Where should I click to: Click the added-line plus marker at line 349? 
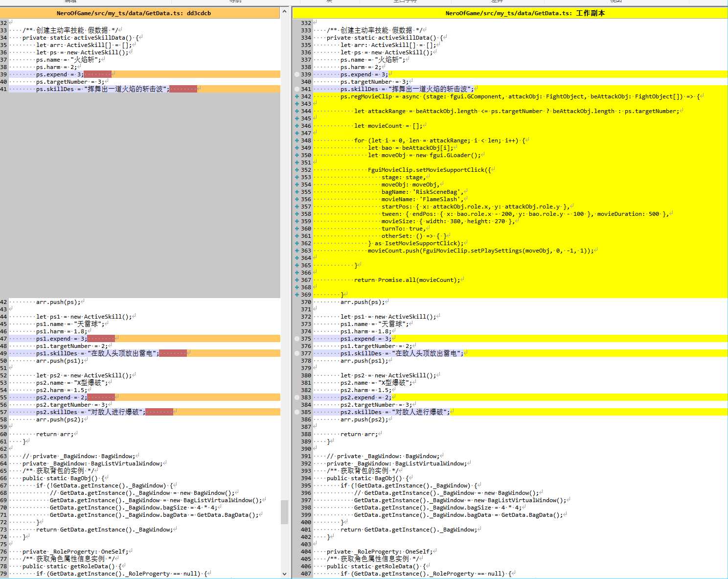coord(297,148)
